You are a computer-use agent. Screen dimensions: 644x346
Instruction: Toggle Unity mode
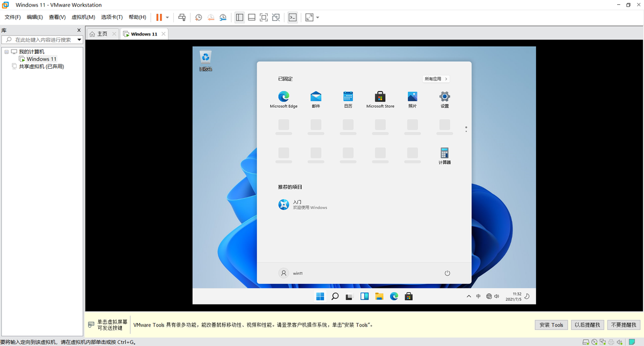[276, 17]
